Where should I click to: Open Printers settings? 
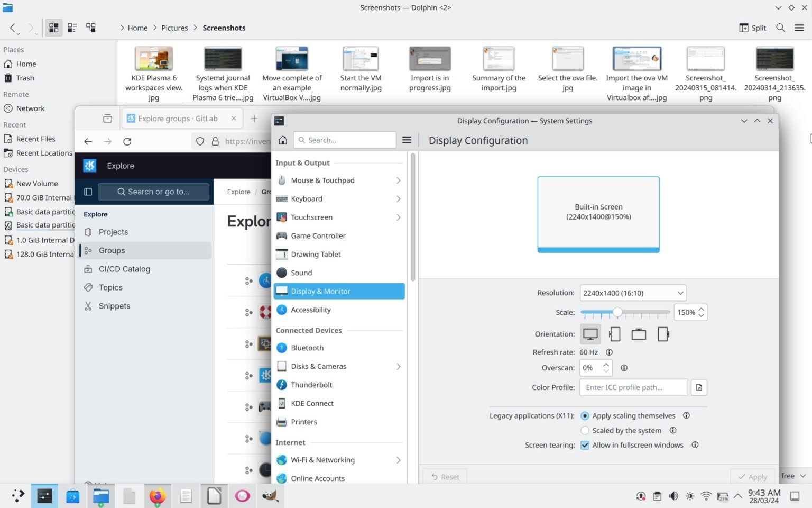click(303, 422)
